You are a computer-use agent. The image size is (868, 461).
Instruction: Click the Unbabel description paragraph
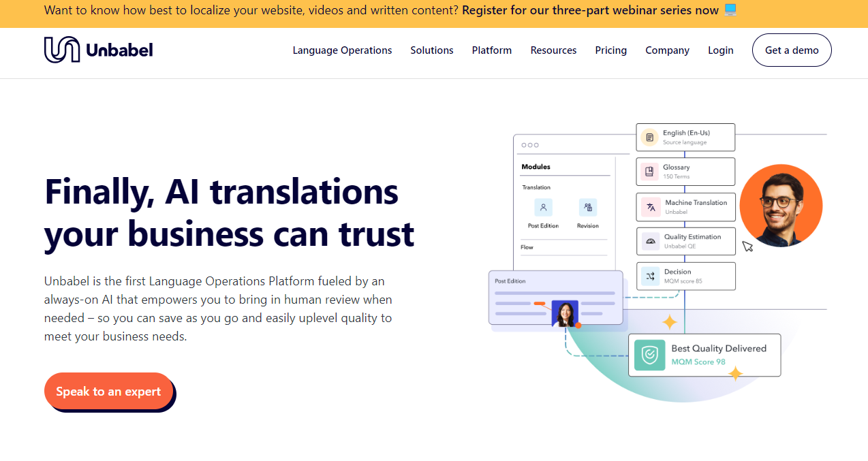pyautogui.click(x=218, y=308)
